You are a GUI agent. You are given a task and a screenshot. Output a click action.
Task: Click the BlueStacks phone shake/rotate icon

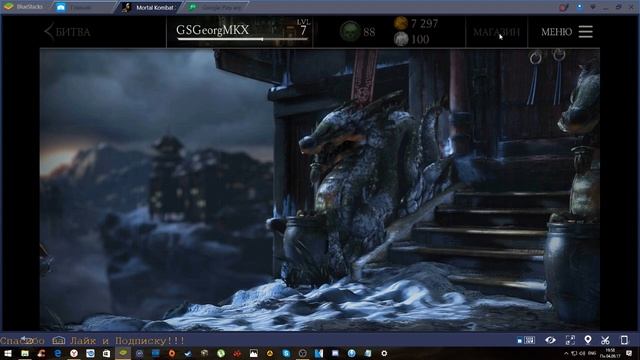(624, 340)
